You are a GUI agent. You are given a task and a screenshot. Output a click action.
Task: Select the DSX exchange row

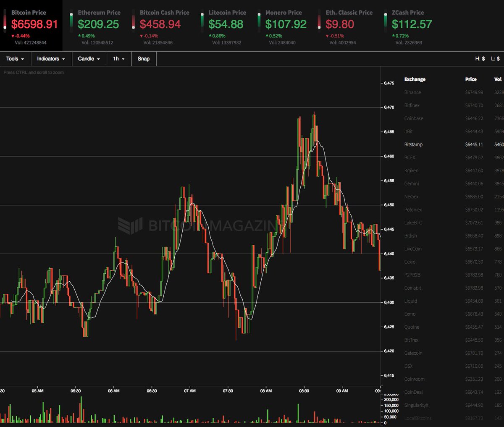tap(454, 366)
